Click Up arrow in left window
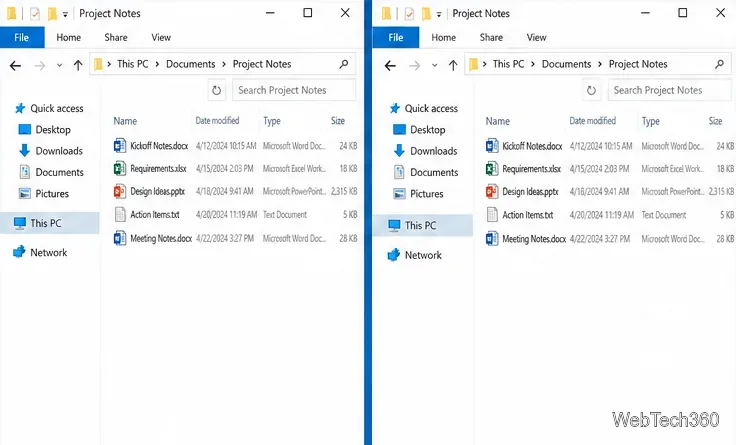736x445 pixels. click(x=78, y=65)
